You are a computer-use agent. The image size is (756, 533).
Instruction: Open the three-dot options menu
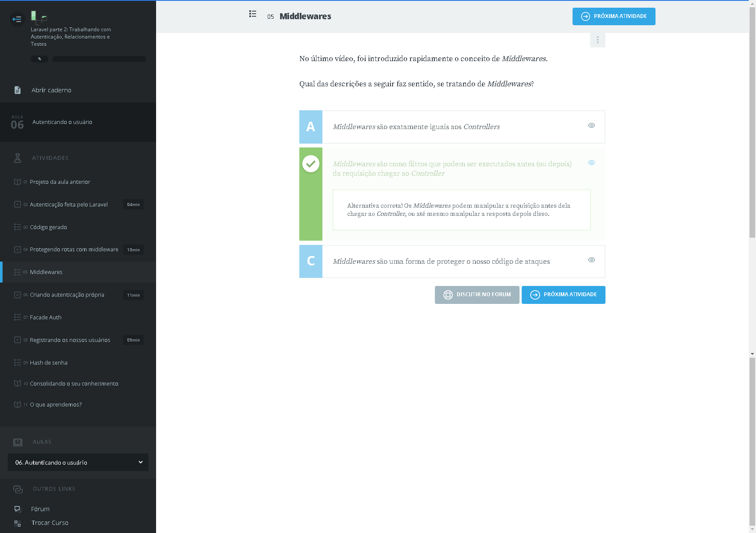(x=597, y=40)
